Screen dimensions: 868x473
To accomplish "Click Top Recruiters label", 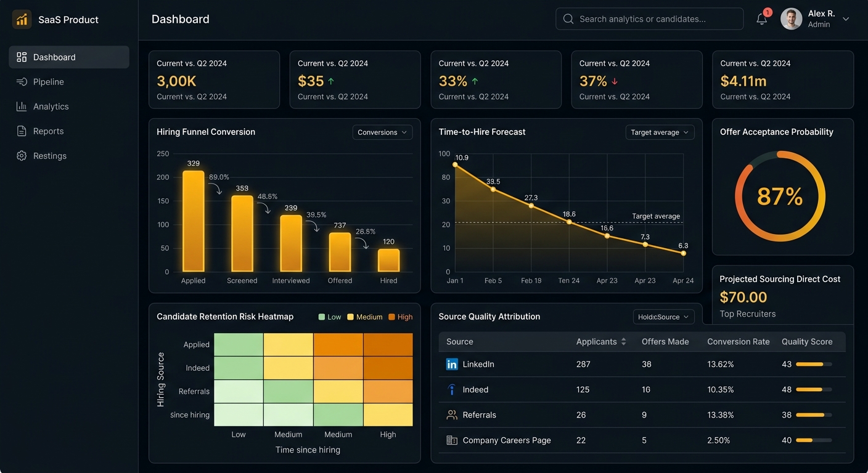I will tap(748, 314).
